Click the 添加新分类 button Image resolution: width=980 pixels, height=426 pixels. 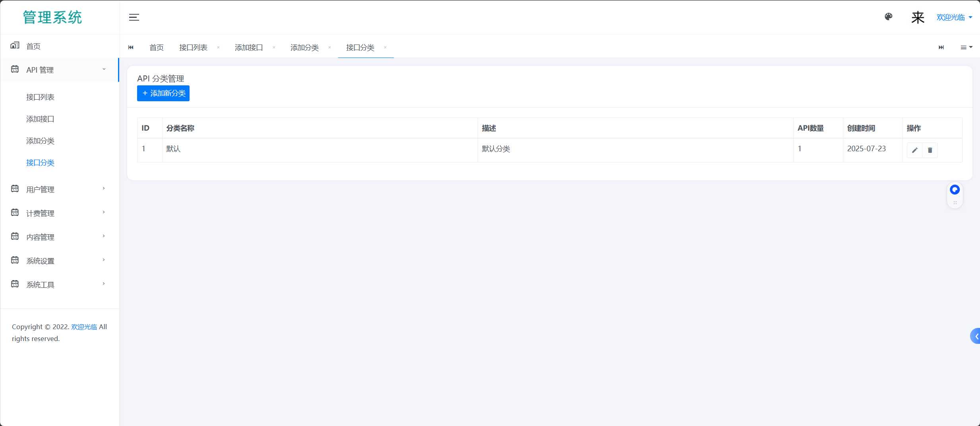[163, 93]
